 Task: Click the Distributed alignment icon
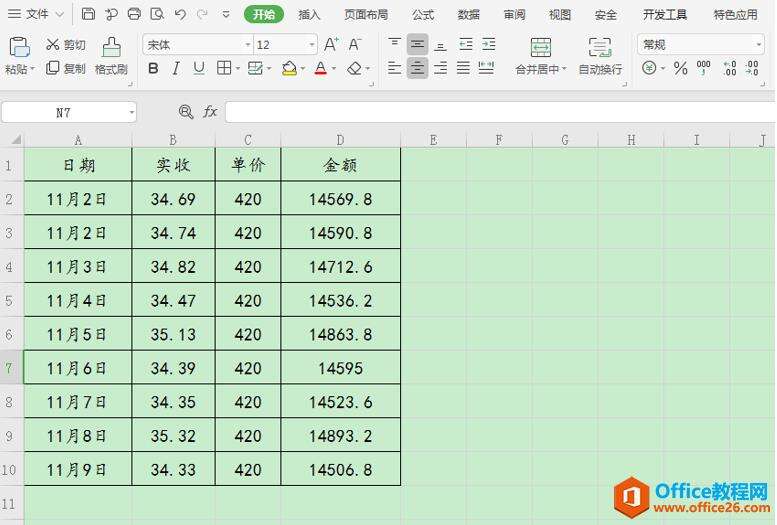click(x=486, y=68)
